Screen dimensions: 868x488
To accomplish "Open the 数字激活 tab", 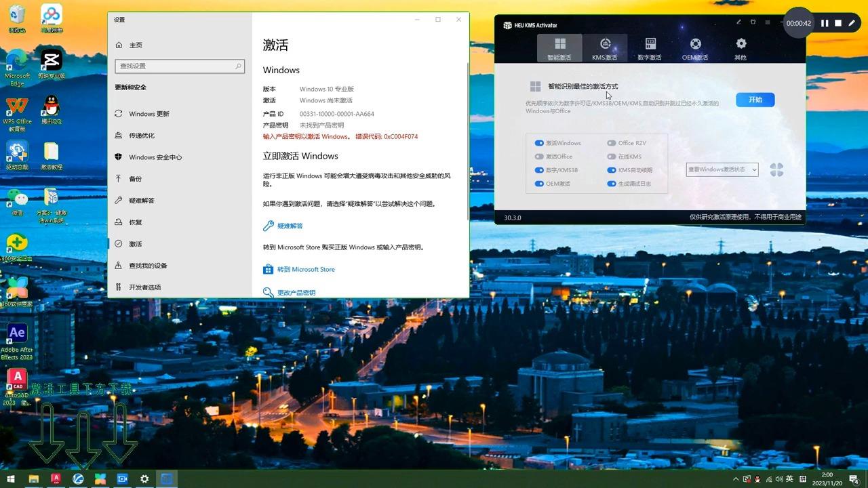I will tap(650, 48).
